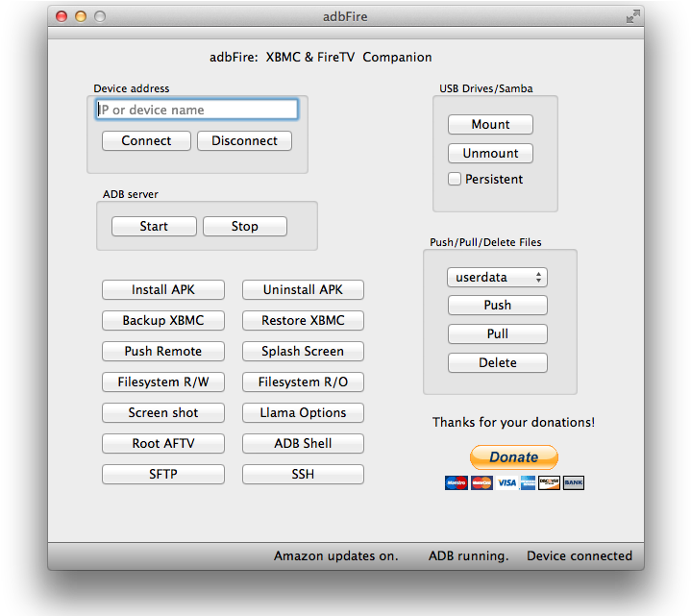The width and height of the screenshot is (691, 616).
Task: Click Restore XBMC
Action: (303, 320)
